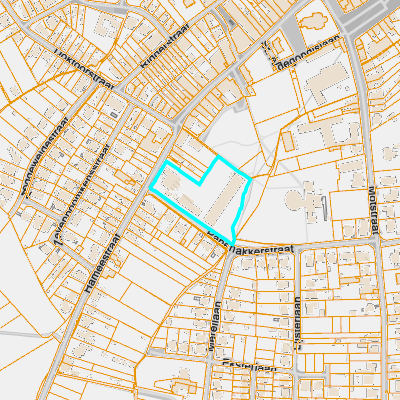Click the Papenakkerstraat street label
The width and height of the screenshot is (400, 400).
coord(250,244)
